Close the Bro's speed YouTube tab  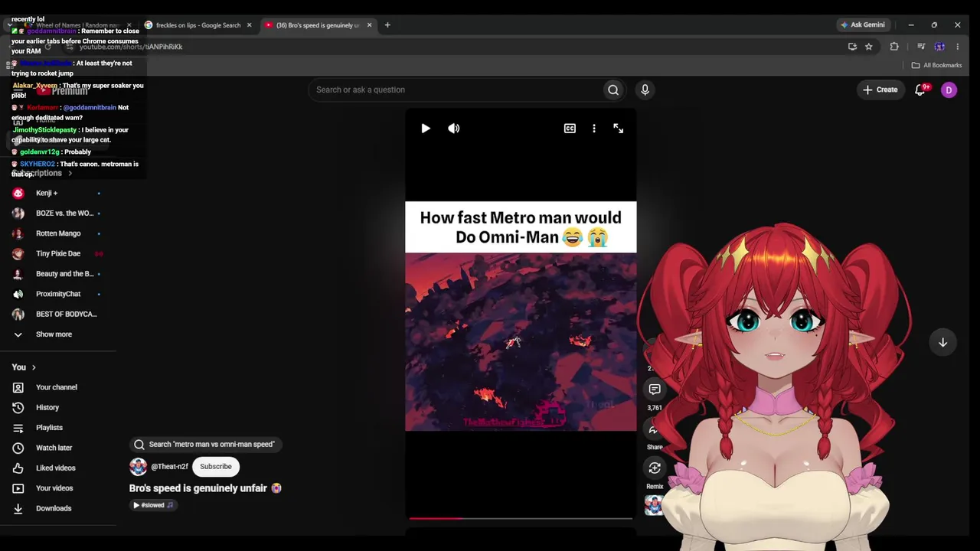[x=370, y=25]
